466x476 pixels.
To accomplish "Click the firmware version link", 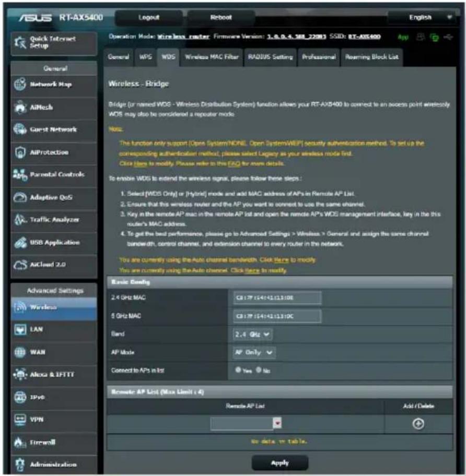I will pyautogui.click(x=297, y=37).
